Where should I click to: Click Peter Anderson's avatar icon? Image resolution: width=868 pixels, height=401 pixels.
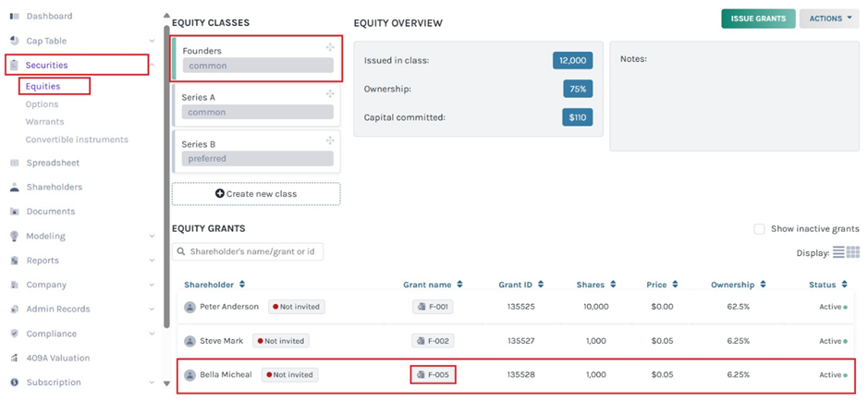[189, 307]
